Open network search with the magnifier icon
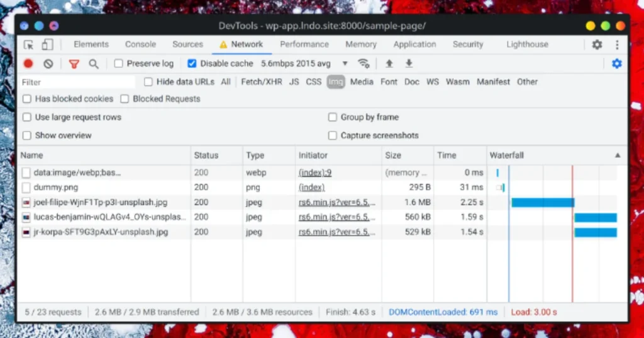644x338 pixels. tap(94, 64)
